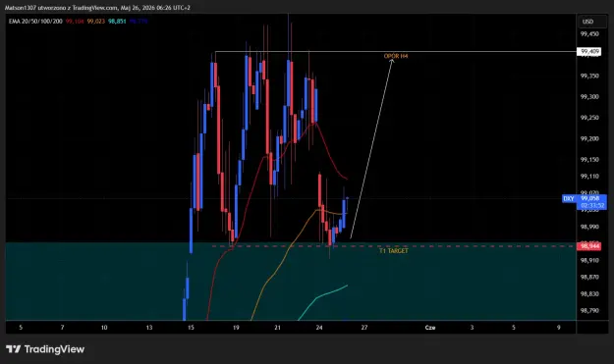Click date 19 on the time axis
The image size is (614, 364).
[x=236, y=328]
